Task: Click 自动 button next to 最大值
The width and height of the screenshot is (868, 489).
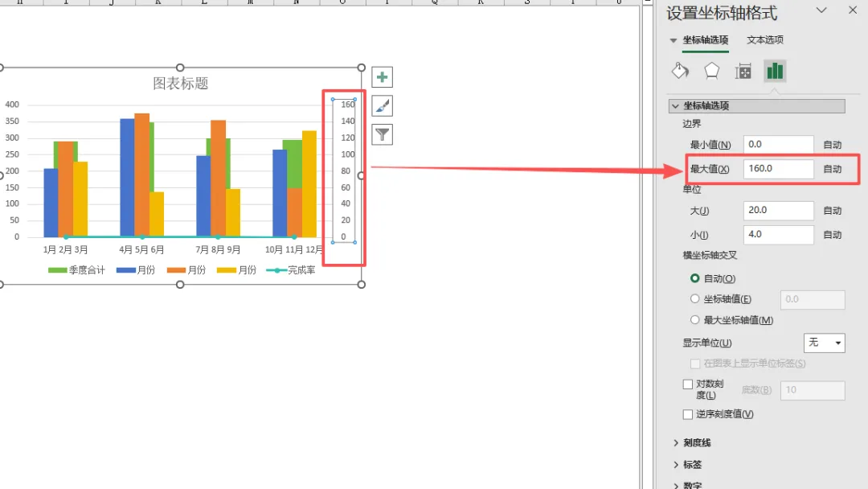Action: [833, 169]
